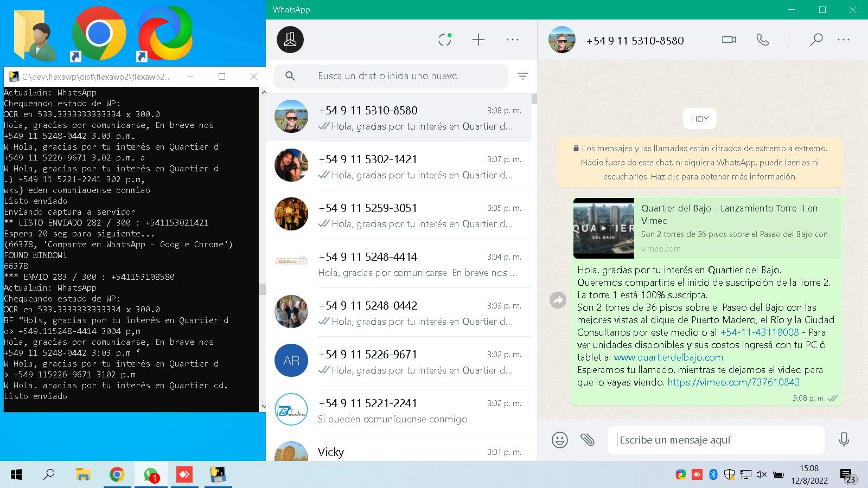Viewport: 868px width, 488px height.
Task: Open chat with +54 9 11 5226-9671
Action: coord(399,361)
